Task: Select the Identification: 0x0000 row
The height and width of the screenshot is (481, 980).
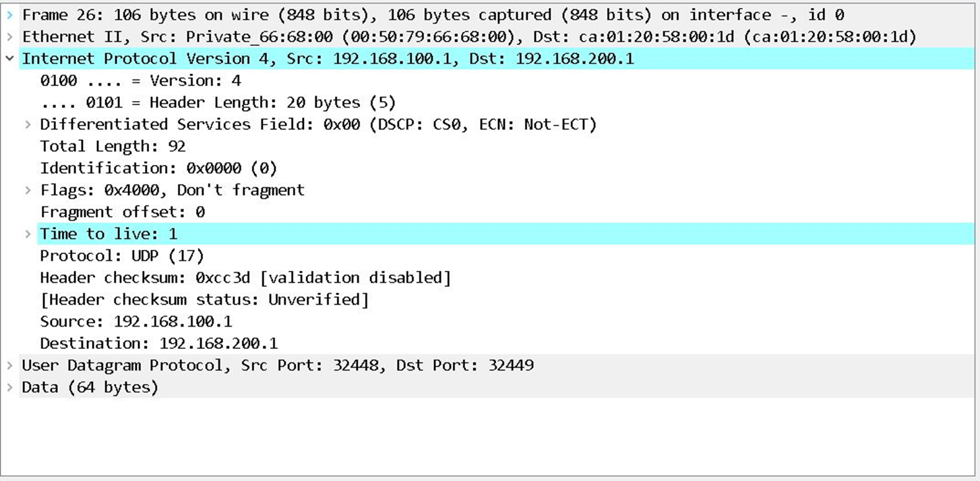Action: point(135,168)
